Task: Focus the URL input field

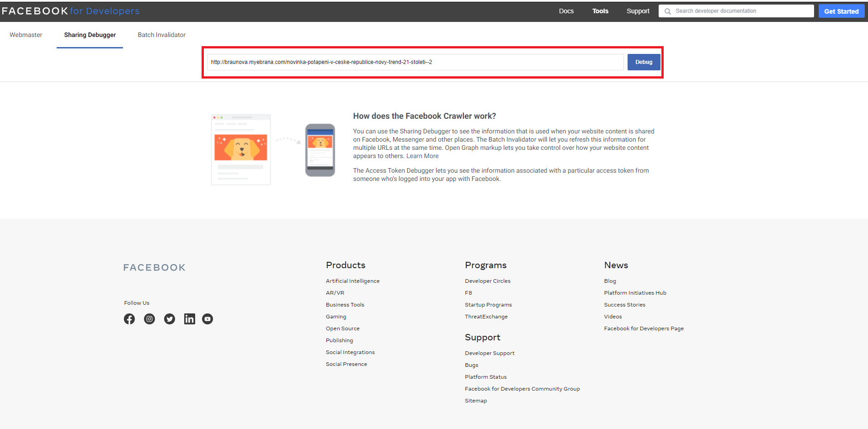Action: tap(415, 62)
